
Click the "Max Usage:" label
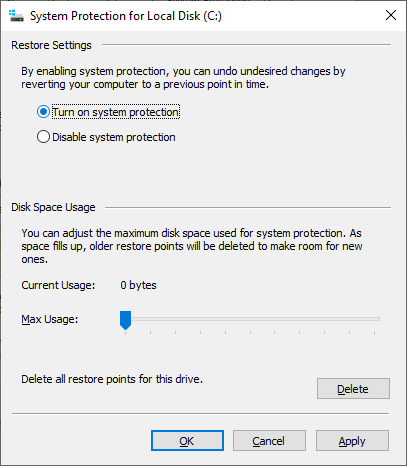coord(50,319)
